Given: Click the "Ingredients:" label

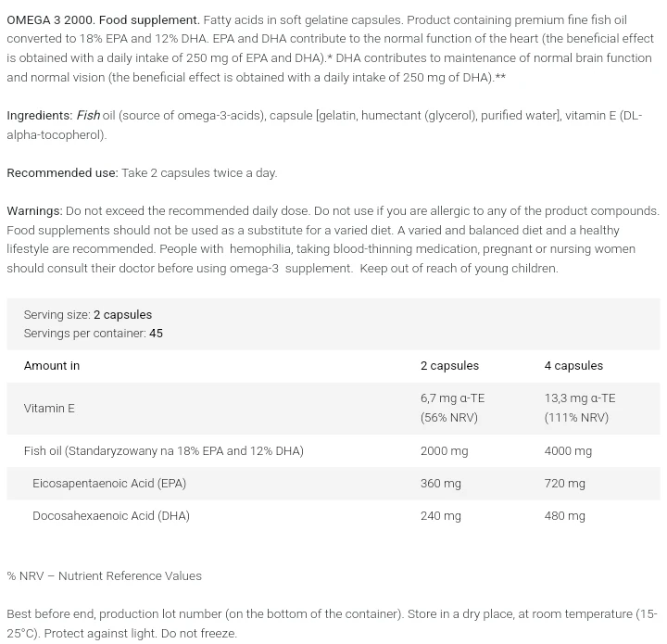Looking at the screenshot, I should [x=40, y=116].
